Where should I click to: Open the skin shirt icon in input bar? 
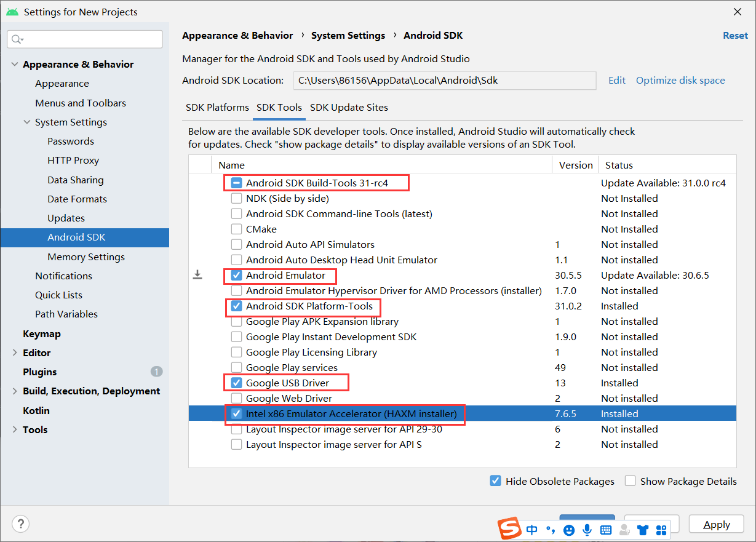pos(643,530)
